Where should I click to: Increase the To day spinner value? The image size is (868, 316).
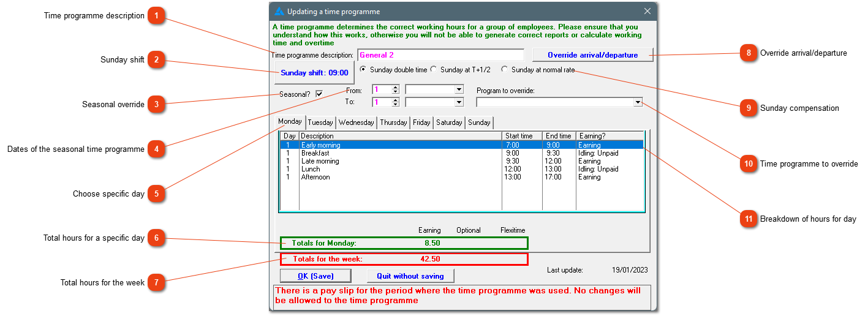pyautogui.click(x=396, y=99)
